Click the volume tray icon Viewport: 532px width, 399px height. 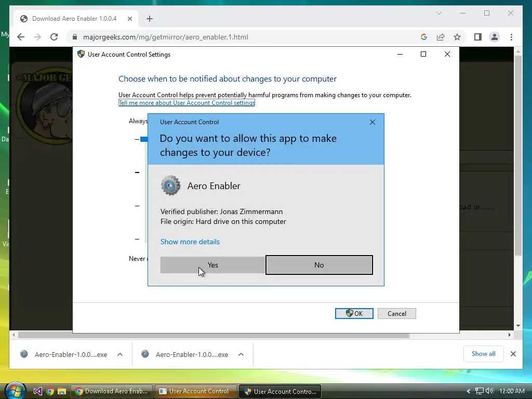(489, 391)
